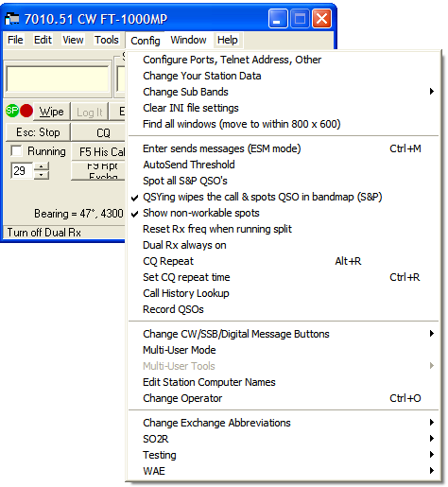Open the Testing submenu
The height and width of the screenshot is (487, 448).
[x=284, y=455]
